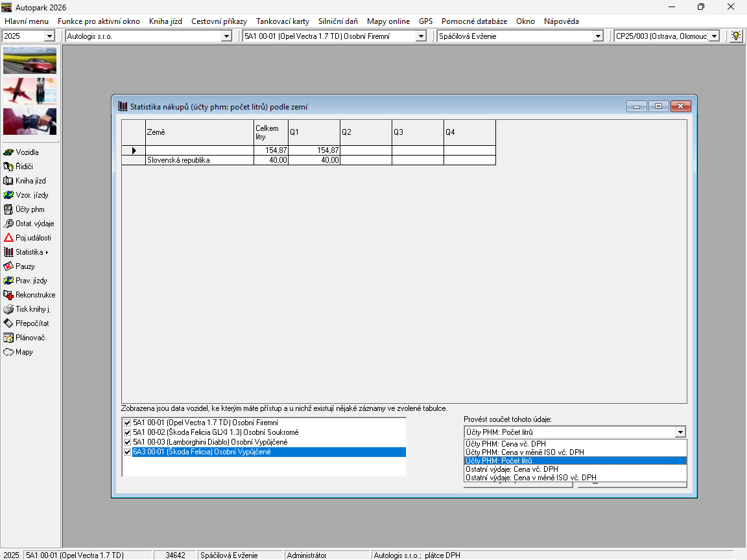Click the light bulb toolbar icon
This screenshot has height=560, width=747.
coord(735,36)
